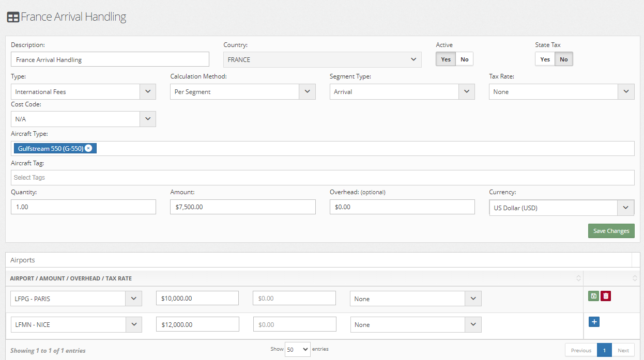The width and height of the screenshot is (644, 360).
Task: Click the $12,000.00 amount field for NICE
Action: pyautogui.click(x=197, y=324)
